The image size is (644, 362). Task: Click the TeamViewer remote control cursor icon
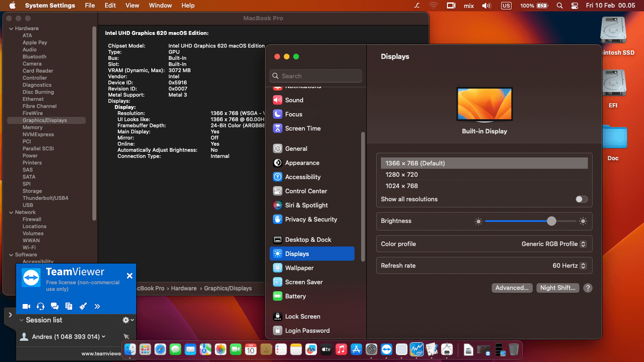click(x=126, y=337)
